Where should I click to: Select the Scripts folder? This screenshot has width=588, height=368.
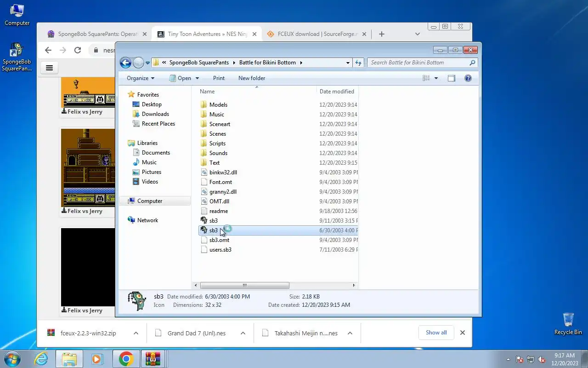(217, 144)
